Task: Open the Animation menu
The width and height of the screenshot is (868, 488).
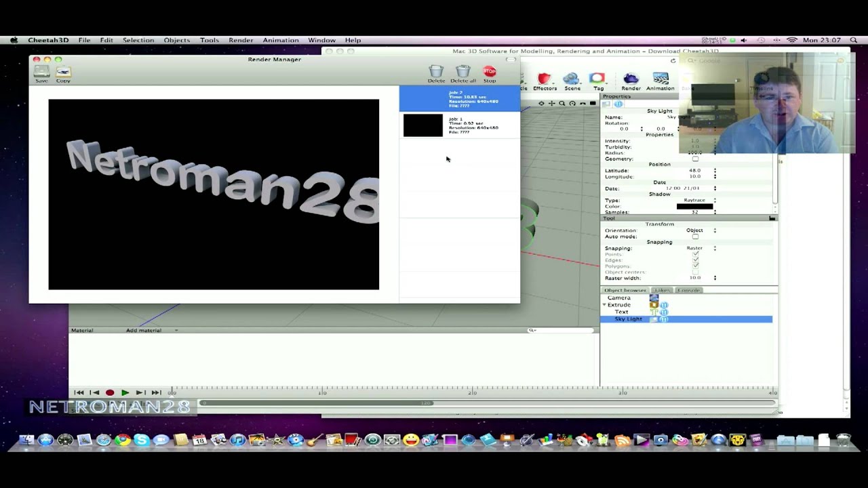Action: [x=281, y=40]
